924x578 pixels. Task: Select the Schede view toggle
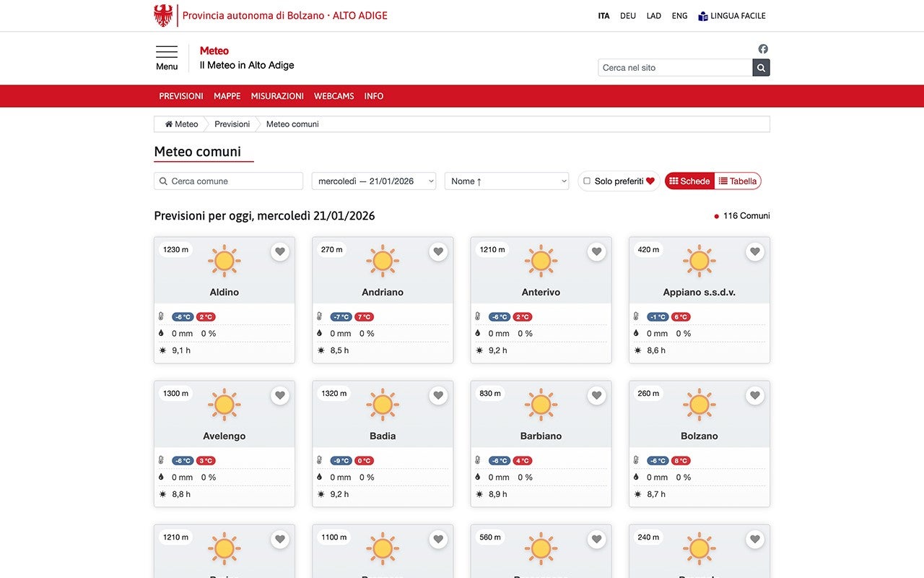tap(689, 181)
